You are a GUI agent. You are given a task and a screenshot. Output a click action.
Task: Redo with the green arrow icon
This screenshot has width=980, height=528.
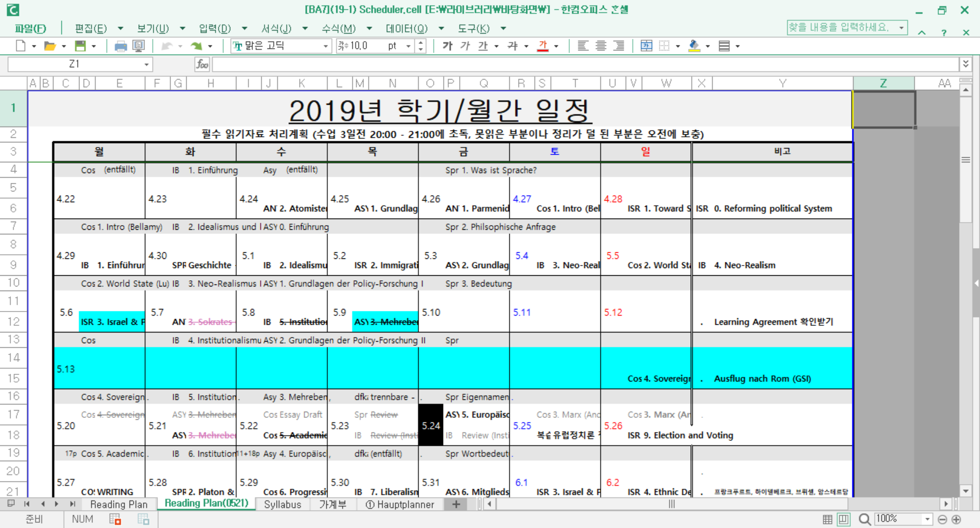click(x=196, y=46)
